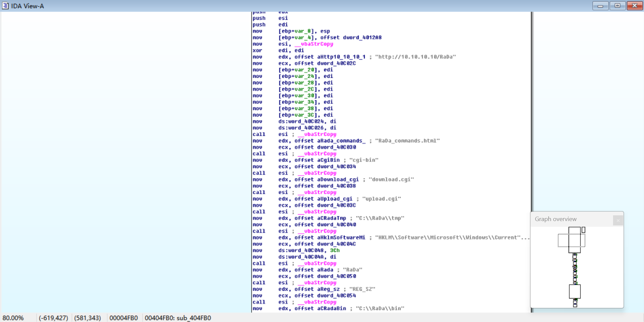Viewport: 644px width, 322px height.
Task: Click the aReg_sz offset name
Action: point(328,289)
